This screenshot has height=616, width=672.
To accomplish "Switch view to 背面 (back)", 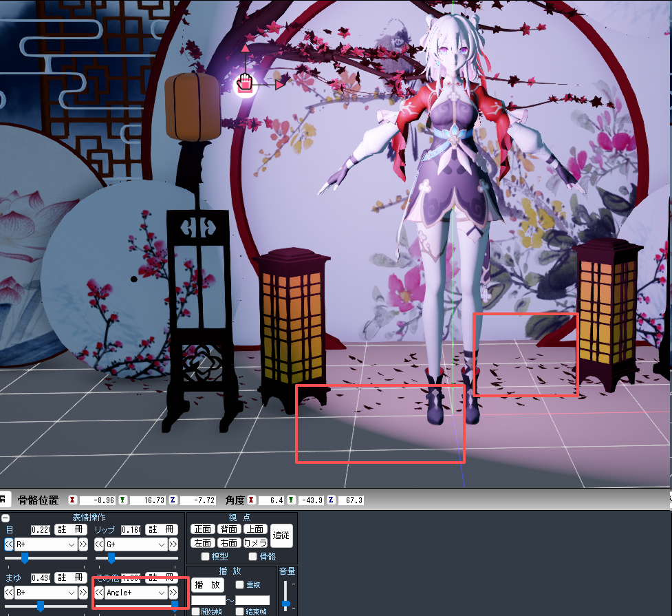I will point(229,529).
